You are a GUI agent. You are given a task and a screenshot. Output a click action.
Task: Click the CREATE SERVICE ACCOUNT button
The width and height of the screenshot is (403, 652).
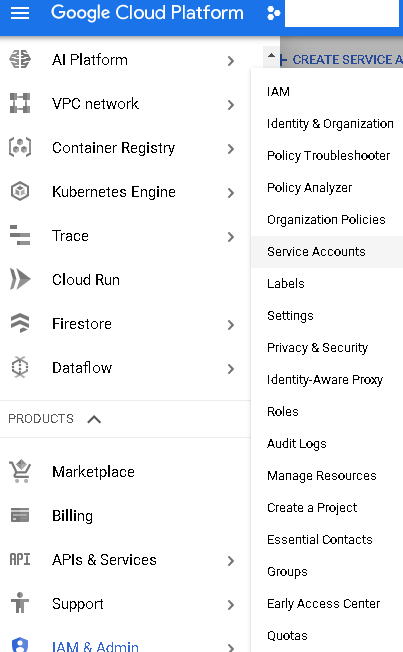pyautogui.click(x=342, y=60)
